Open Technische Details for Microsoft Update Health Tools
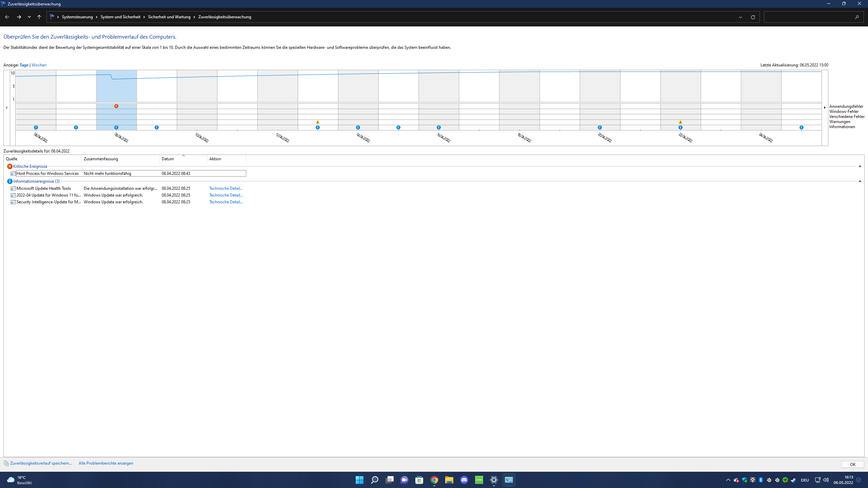The height and width of the screenshot is (488, 868). click(x=226, y=188)
